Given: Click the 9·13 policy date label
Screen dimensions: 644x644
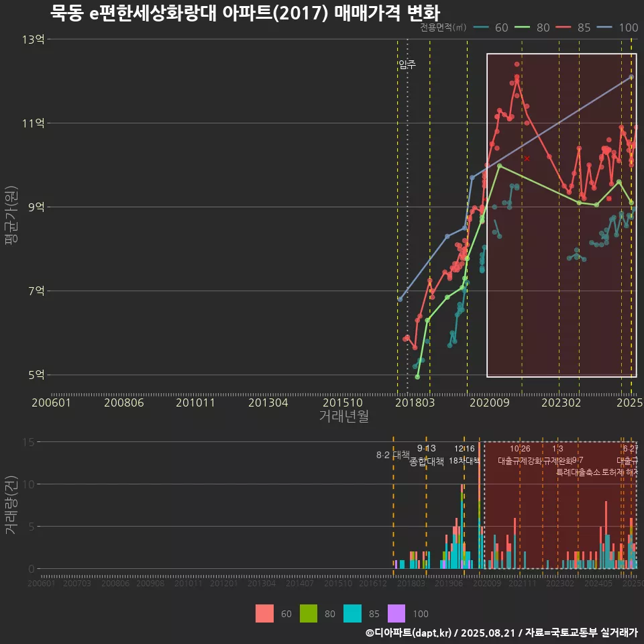Looking at the screenshot, I should click(x=427, y=449).
